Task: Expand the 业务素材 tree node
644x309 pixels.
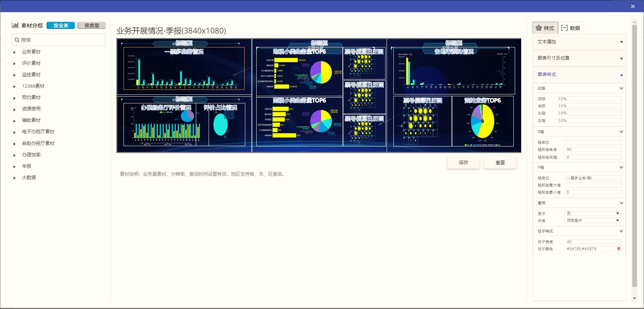Action: [15, 52]
